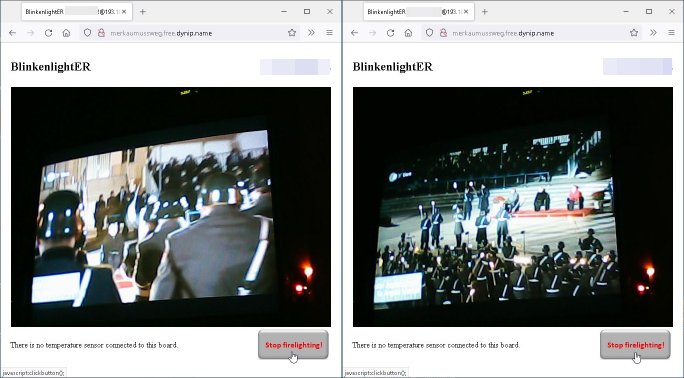684x378 pixels.
Task: Bookmark this page in left window
Action: 292,33
